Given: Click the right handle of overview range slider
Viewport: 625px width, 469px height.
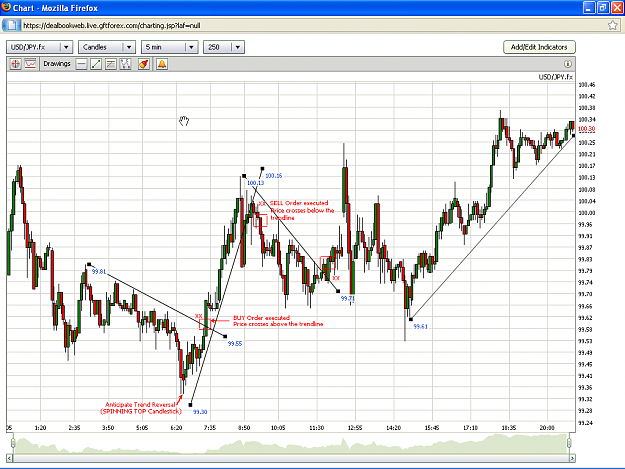Looking at the screenshot, I should 569,443.
